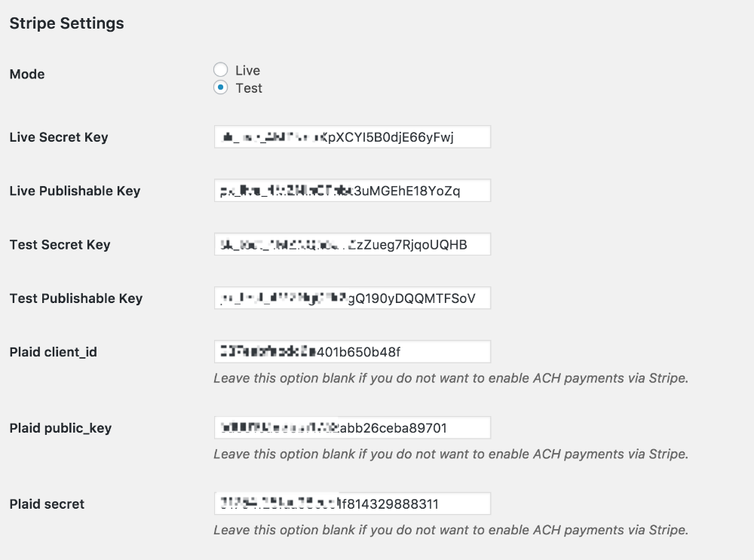Focus the Live Secret Key field
The width and height of the screenshot is (754, 560).
352,137
